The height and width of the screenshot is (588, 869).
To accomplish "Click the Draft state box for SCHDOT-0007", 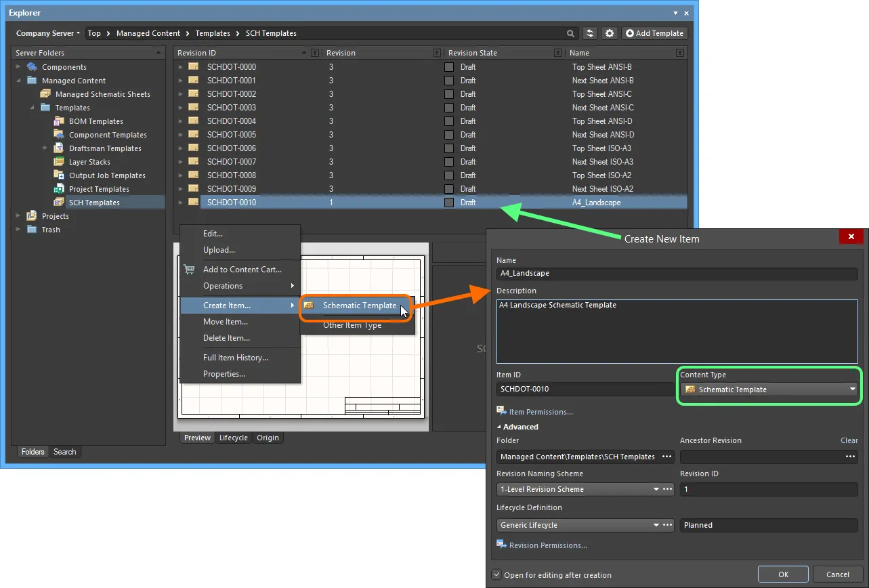I will (449, 162).
